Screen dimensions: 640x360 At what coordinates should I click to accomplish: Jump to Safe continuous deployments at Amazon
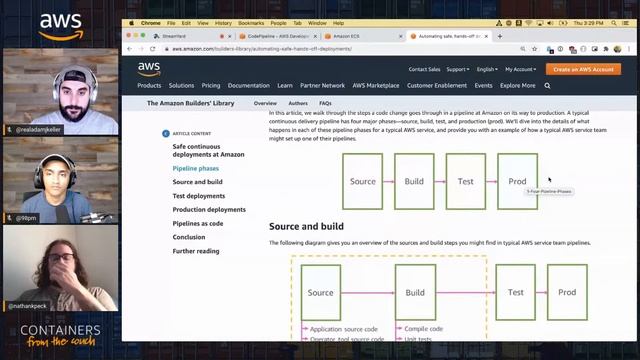click(208, 150)
